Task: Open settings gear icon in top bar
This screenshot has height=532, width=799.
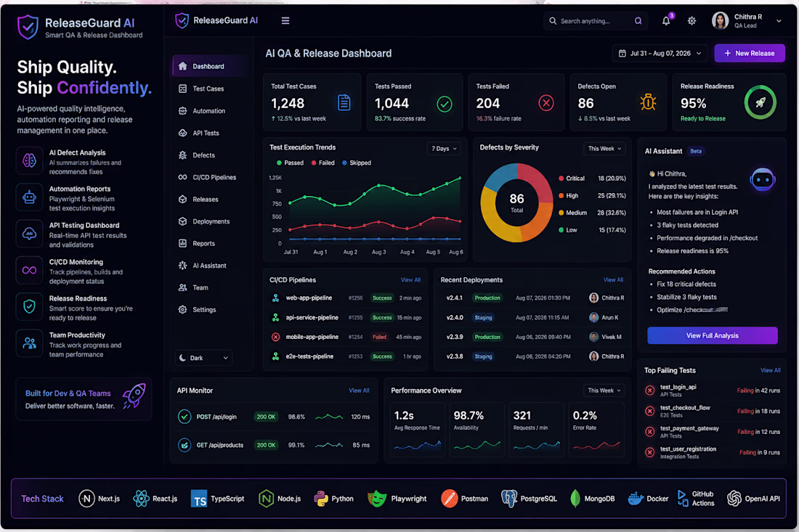Action: click(x=691, y=21)
